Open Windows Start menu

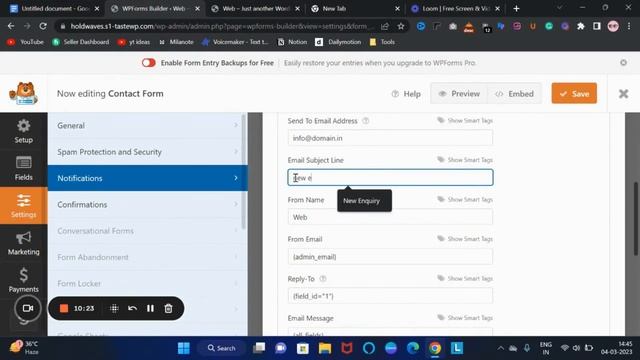click(184, 348)
